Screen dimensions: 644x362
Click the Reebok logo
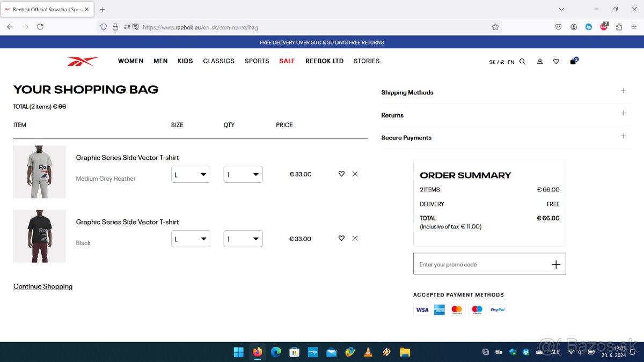tap(83, 62)
